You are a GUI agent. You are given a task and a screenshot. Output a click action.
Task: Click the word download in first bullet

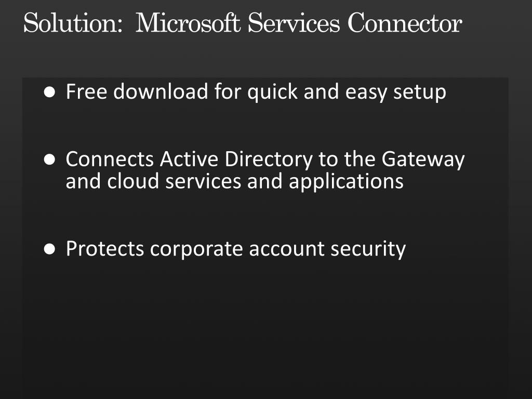(x=161, y=91)
